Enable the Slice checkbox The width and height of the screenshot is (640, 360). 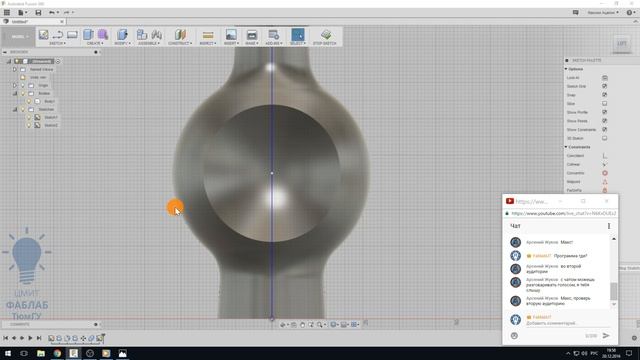[x=604, y=104]
